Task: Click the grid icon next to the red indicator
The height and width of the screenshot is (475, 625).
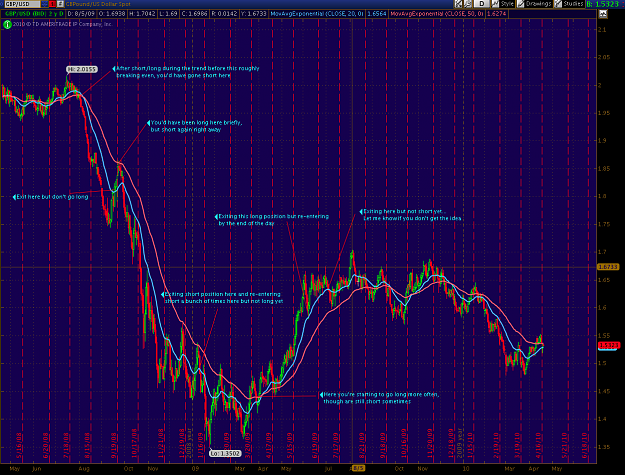Action: [x=60, y=4]
